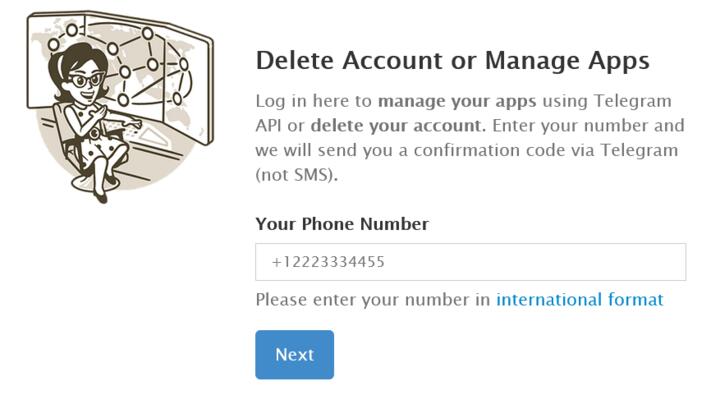Click the +12223334455 placeholder text
Viewport: 720px width, 409px height.
[x=328, y=262]
